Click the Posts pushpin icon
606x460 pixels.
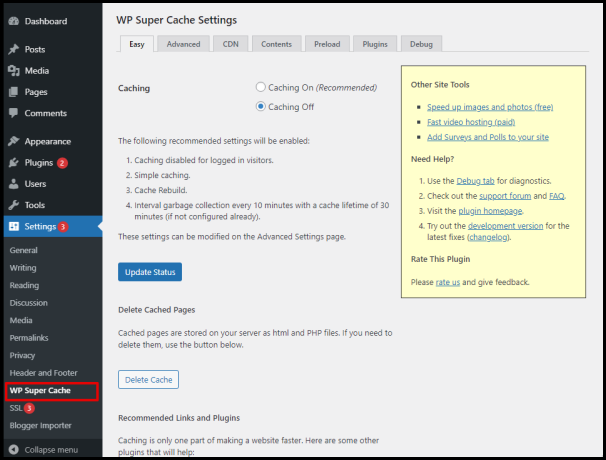(14, 49)
